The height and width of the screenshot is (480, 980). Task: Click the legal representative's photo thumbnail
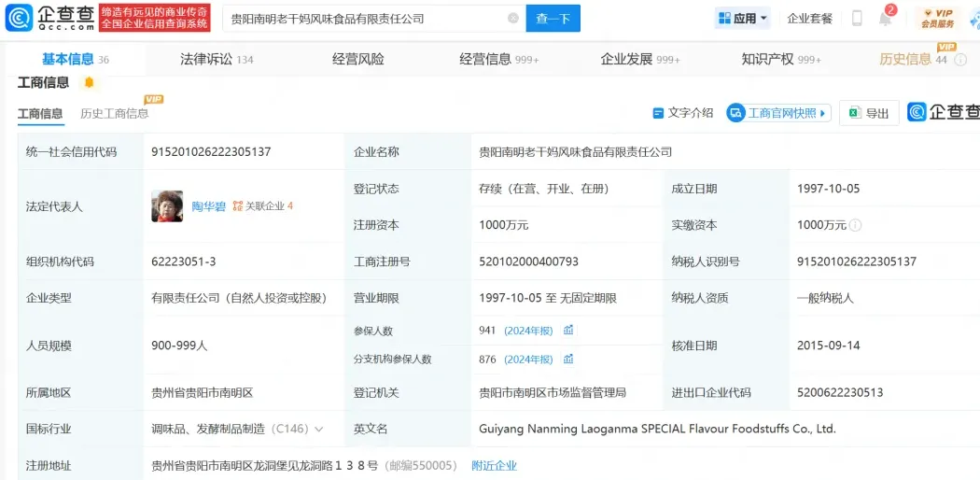click(167, 206)
